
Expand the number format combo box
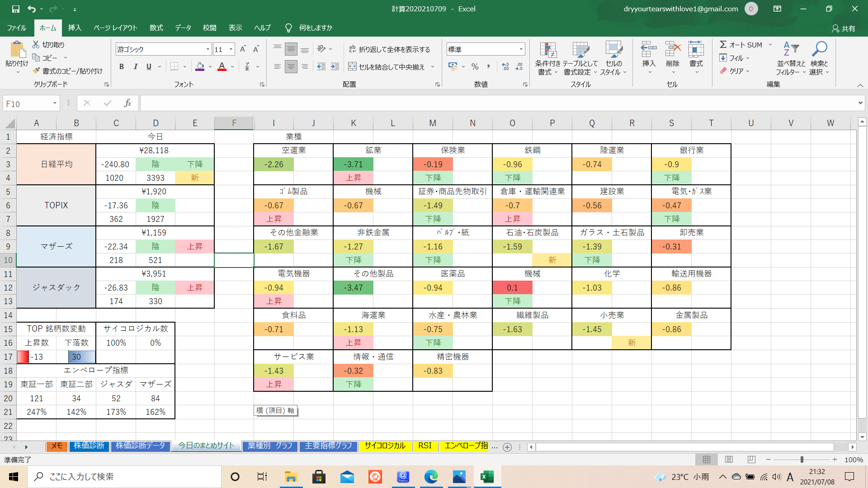[x=521, y=49]
